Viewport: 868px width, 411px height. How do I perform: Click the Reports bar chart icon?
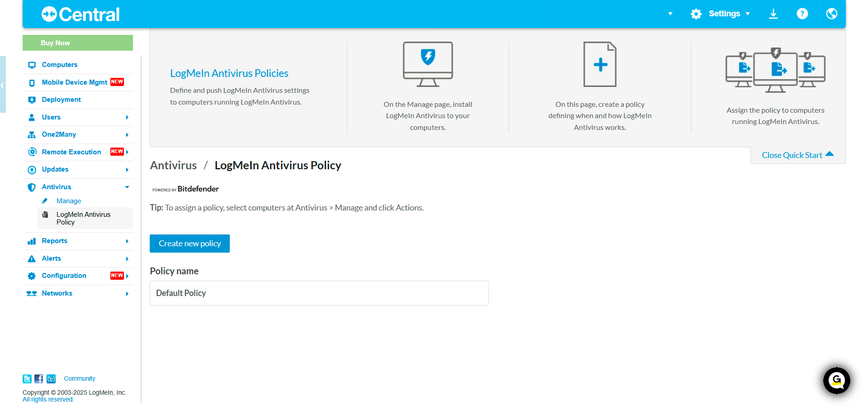pos(32,241)
